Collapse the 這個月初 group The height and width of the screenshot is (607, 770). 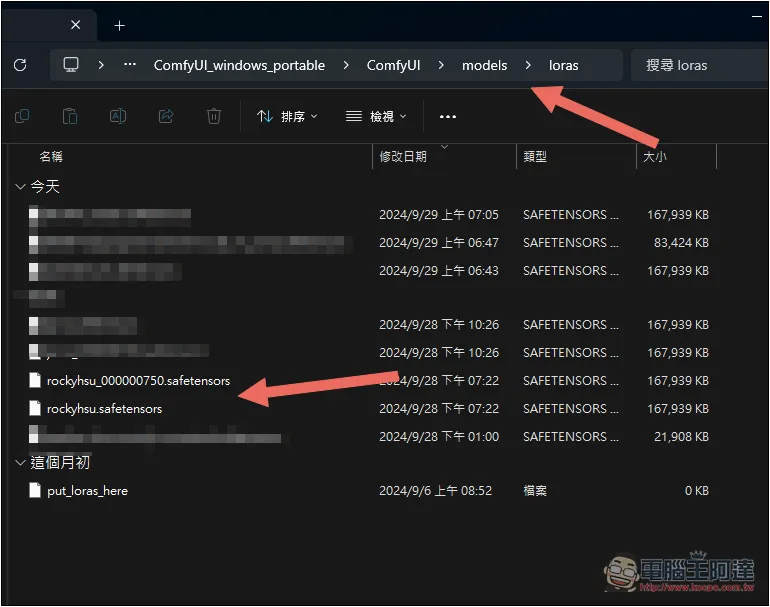[20, 463]
